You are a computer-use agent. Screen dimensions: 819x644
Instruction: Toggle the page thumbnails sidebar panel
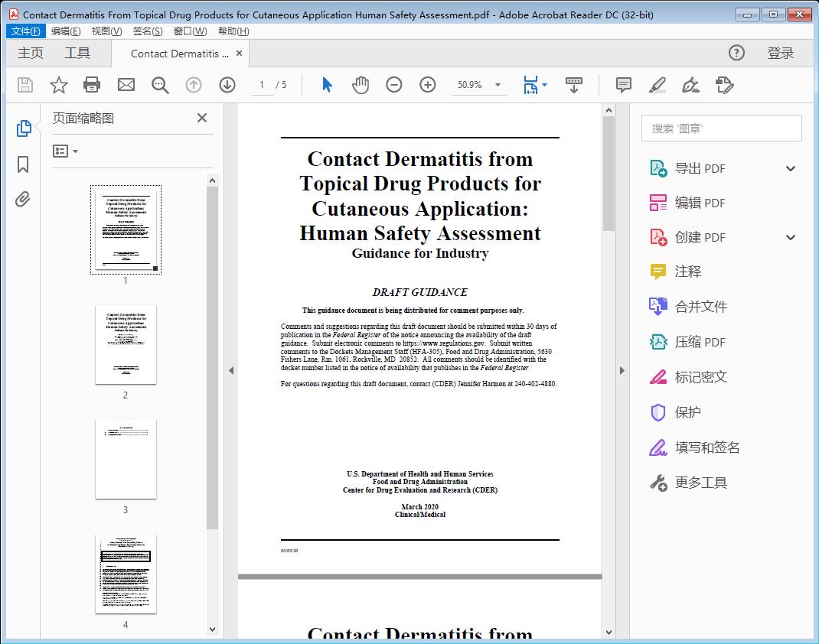(x=22, y=128)
